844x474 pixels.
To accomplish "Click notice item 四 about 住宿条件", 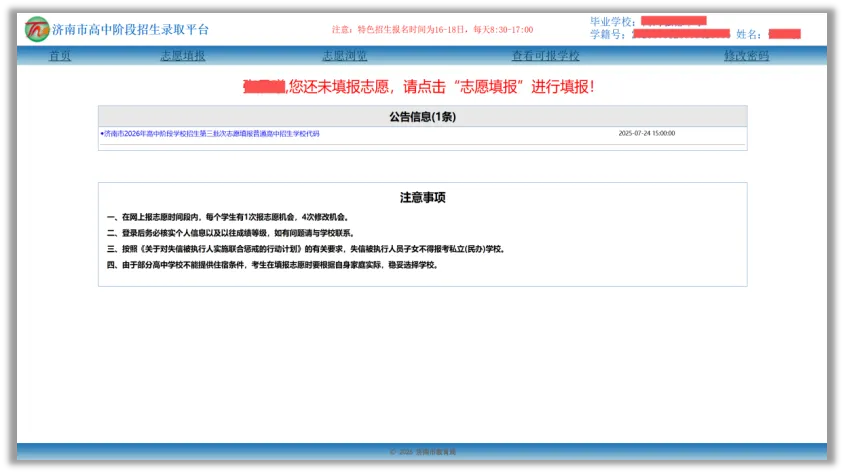I will click(x=273, y=265).
